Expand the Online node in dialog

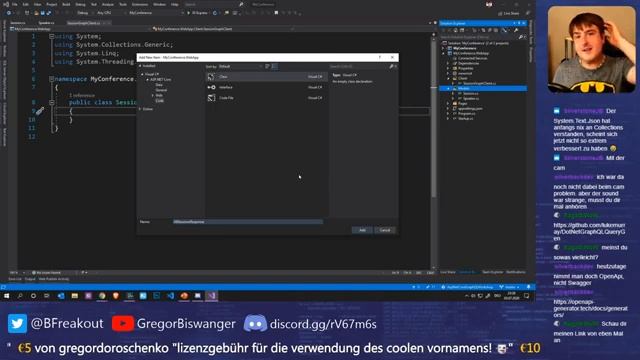[x=140, y=109]
